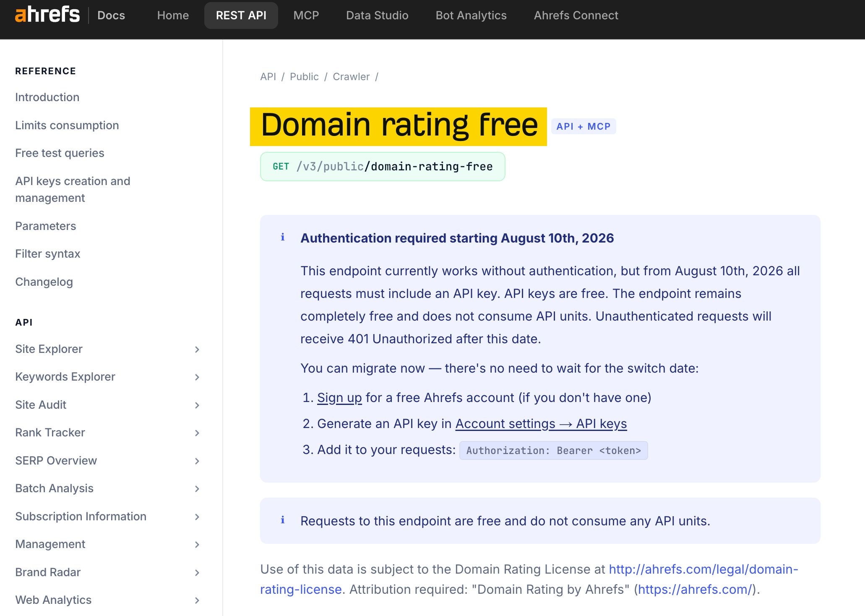Open the Bot Analytics tab

(471, 16)
